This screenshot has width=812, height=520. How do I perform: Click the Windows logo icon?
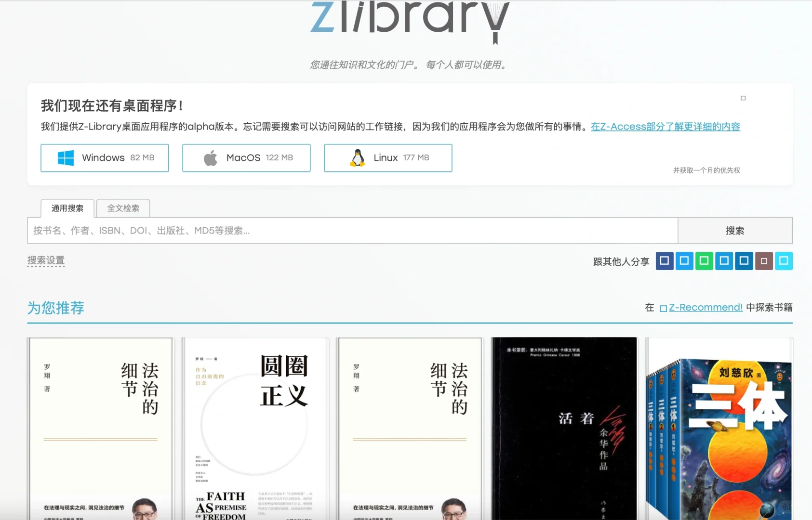tap(66, 158)
